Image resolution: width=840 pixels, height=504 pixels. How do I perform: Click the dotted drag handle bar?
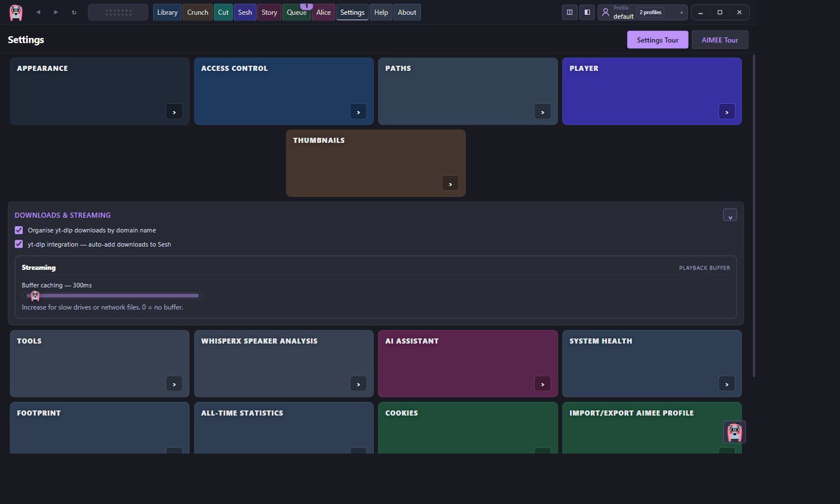point(118,12)
